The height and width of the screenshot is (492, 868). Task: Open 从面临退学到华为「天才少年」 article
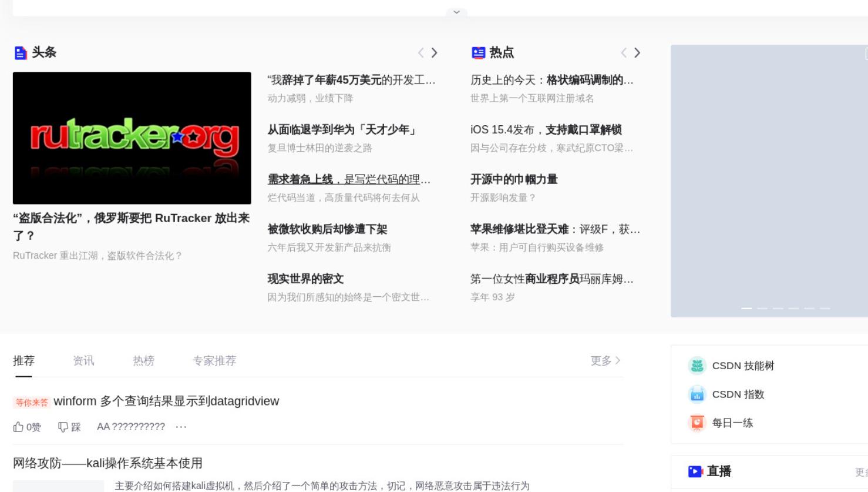[342, 130]
